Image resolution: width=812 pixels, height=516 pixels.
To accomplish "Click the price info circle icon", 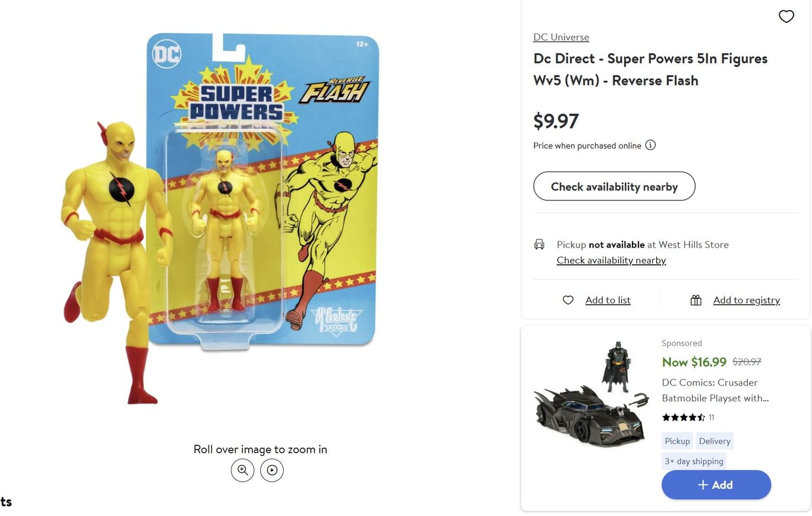I will pyautogui.click(x=650, y=146).
